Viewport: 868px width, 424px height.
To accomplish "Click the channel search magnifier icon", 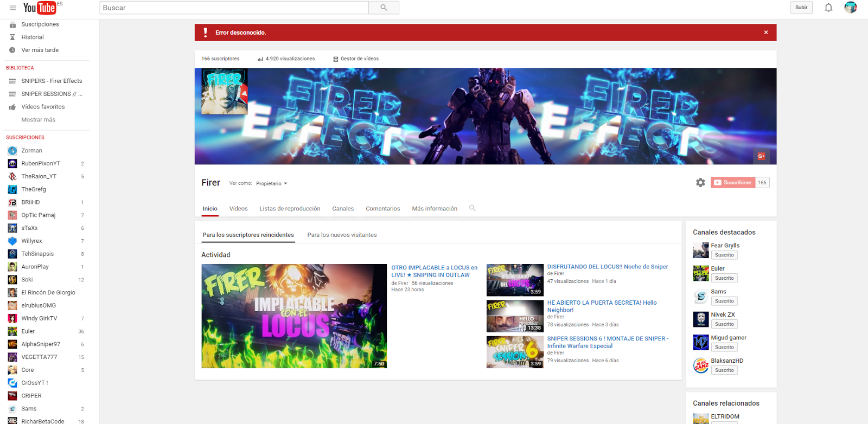I will [x=472, y=208].
